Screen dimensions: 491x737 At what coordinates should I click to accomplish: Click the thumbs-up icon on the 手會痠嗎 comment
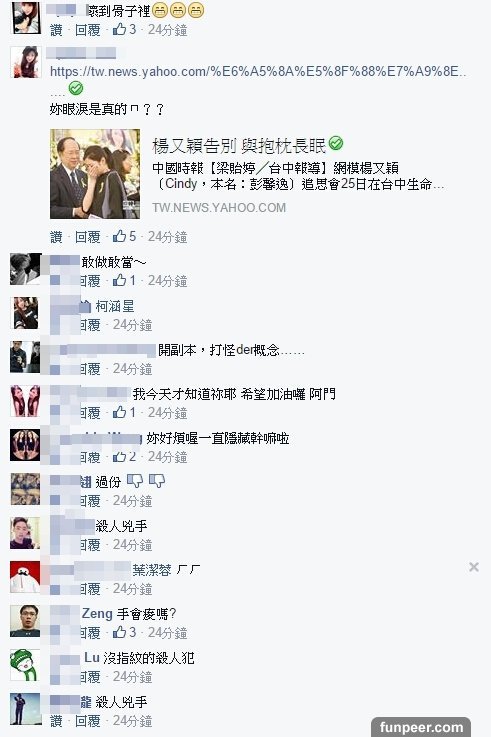tap(119, 632)
